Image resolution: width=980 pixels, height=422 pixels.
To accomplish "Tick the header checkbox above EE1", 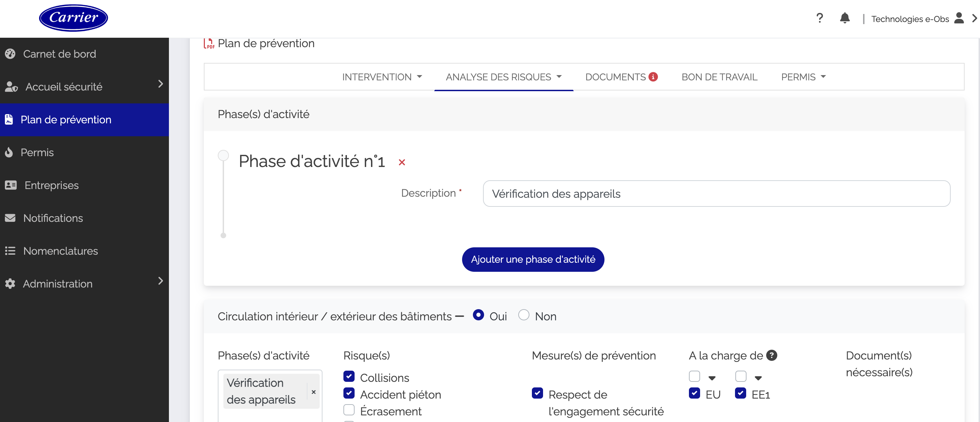I will pos(741,376).
